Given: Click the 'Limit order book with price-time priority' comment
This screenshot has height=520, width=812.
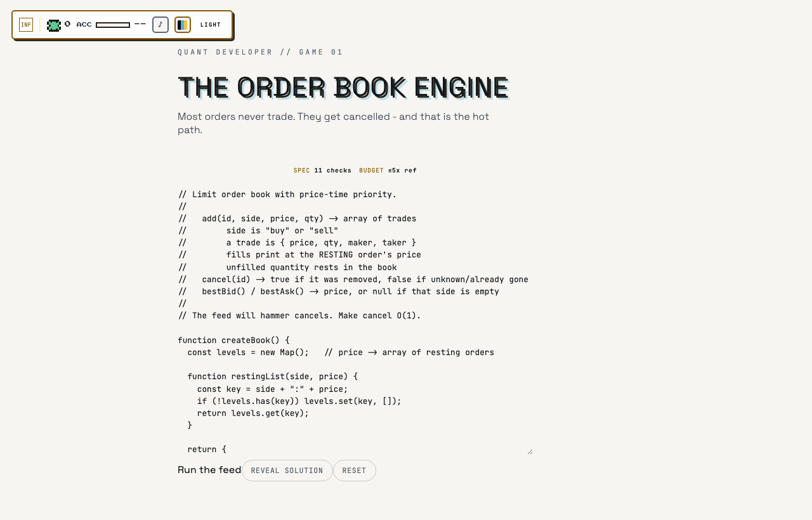Looking at the screenshot, I should click(x=287, y=195).
